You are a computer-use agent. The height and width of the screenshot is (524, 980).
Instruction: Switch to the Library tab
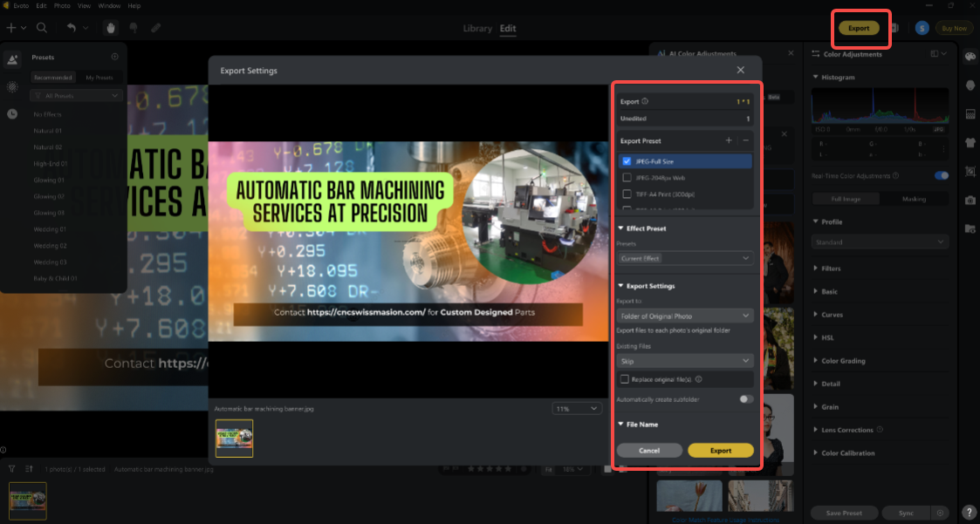[x=477, y=28]
